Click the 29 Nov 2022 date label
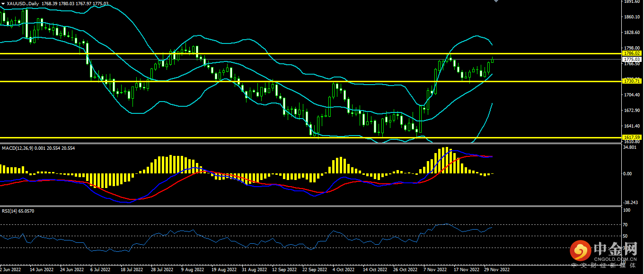644x274 pixels. 497,270
